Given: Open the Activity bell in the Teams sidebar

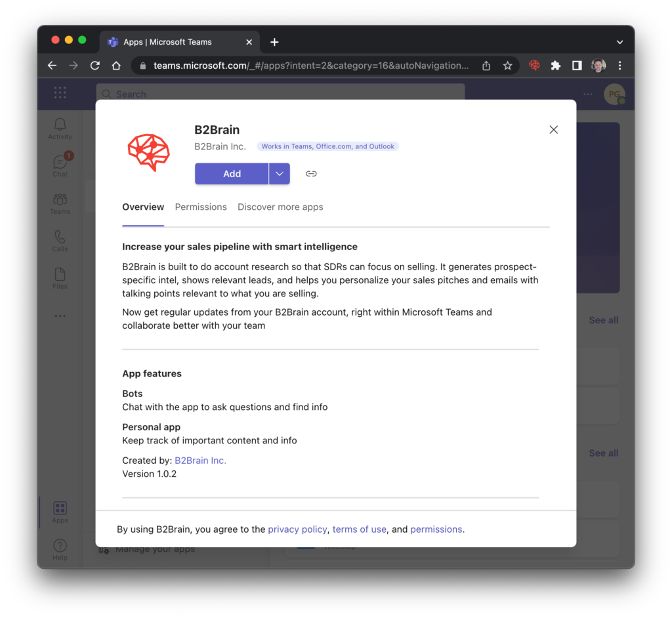Looking at the screenshot, I should pyautogui.click(x=60, y=127).
